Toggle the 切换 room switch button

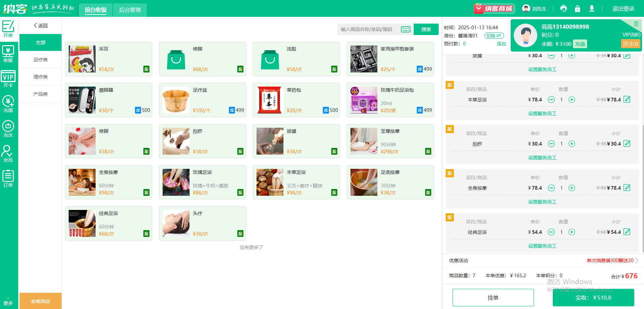494,36
